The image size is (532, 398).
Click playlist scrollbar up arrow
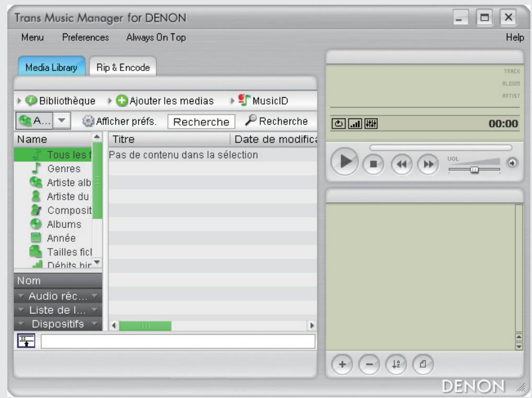point(519,337)
